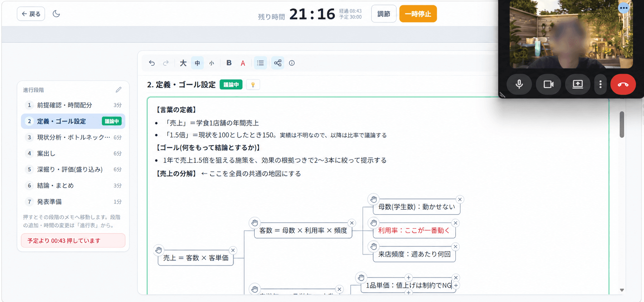The width and height of the screenshot is (644, 302).
Task: Open video tile options ellipsis
Action: [624, 8]
